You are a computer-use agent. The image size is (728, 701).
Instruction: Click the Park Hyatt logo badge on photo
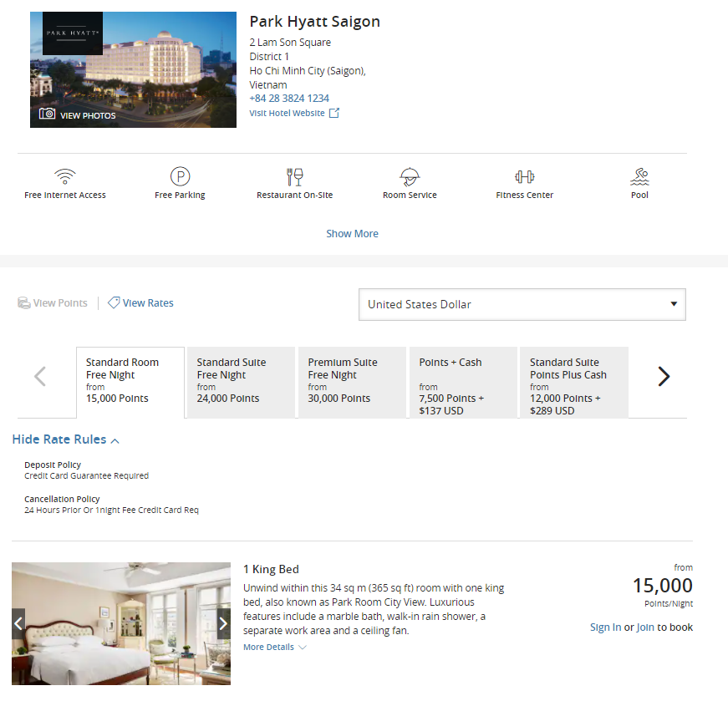click(x=73, y=33)
